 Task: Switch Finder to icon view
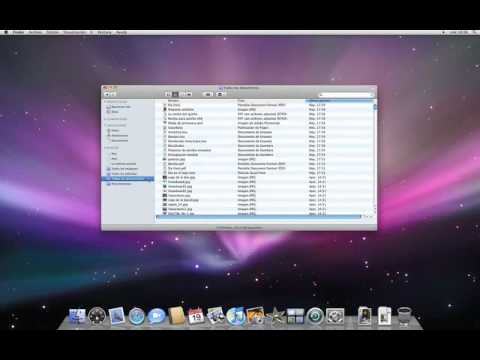coord(168,95)
